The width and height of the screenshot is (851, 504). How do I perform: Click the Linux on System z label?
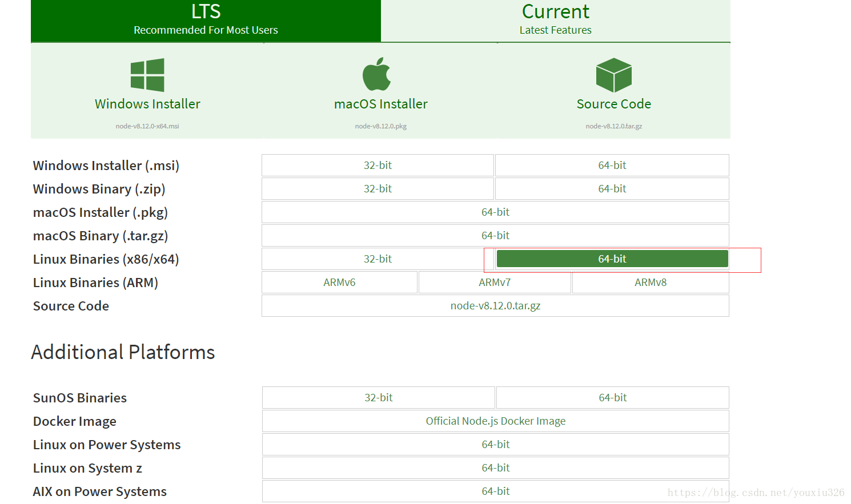(87, 468)
